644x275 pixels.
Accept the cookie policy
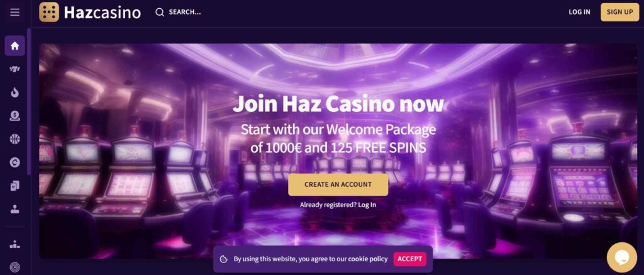(x=409, y=259)
